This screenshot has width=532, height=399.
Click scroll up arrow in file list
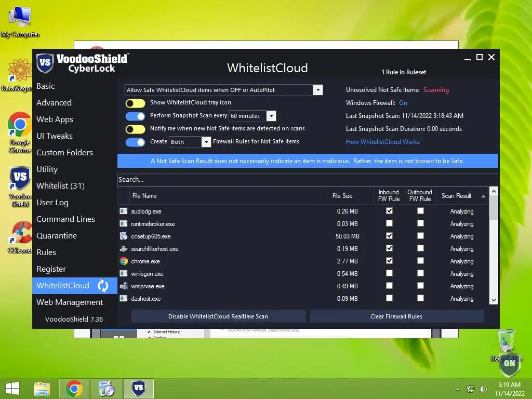pyautogui.click(x=494, y=191)
